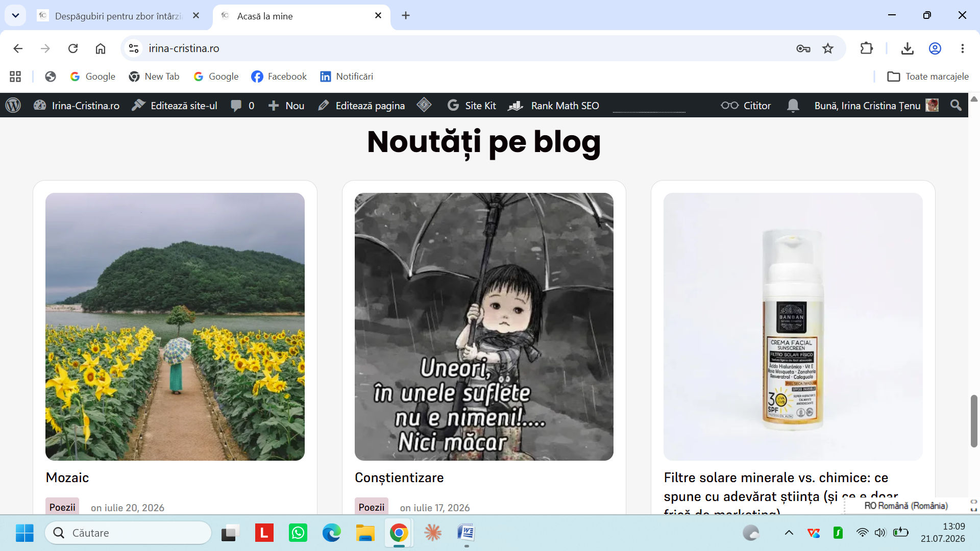Open the Conștientizare post title
This screenshot has width=980, height=551.
tap(399, 478)
